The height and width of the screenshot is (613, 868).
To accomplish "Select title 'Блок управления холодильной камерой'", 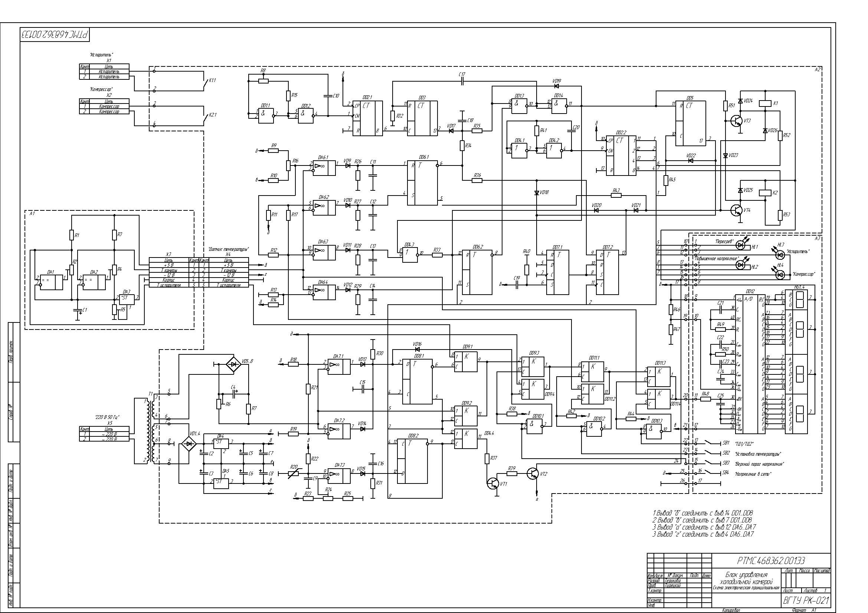I will tap(746, 578).
